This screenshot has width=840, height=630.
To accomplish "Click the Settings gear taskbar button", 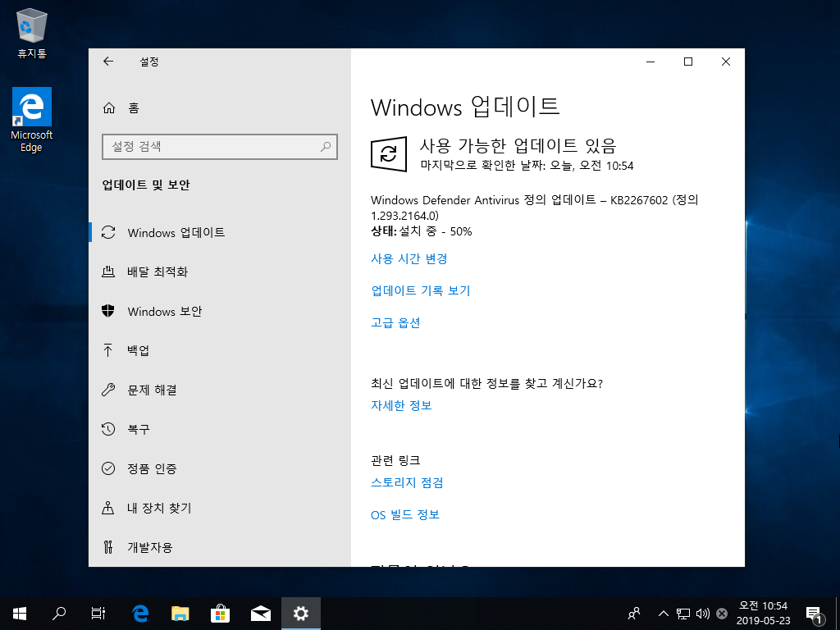I will pos(300,614).
